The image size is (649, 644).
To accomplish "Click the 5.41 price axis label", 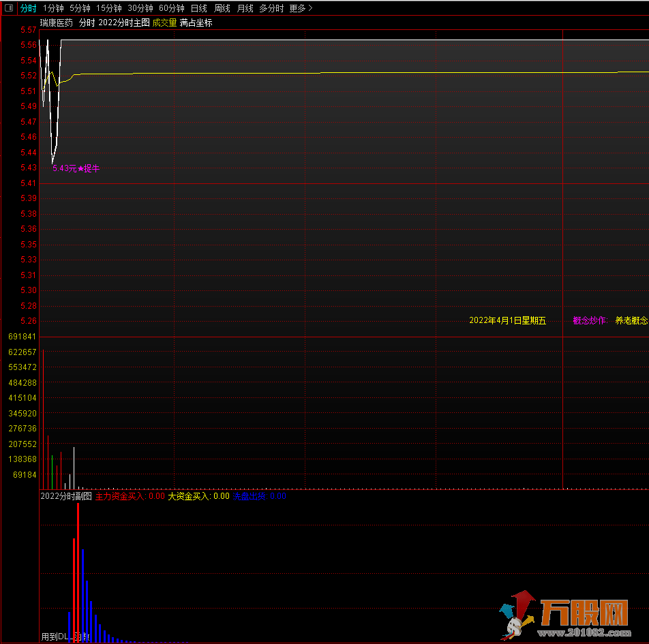I will [x=29, y=183].
